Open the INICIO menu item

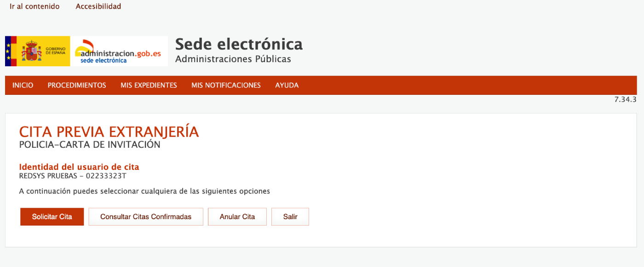point(23,85)
